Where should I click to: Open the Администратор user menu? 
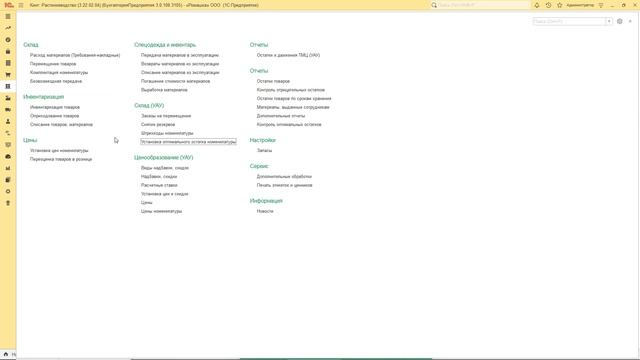point(580,5)
